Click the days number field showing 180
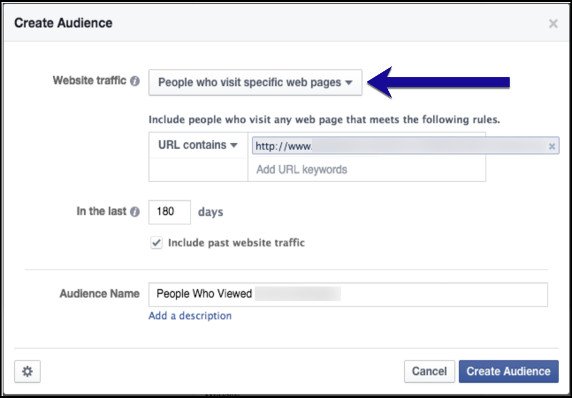 click(x=169, y=212)
